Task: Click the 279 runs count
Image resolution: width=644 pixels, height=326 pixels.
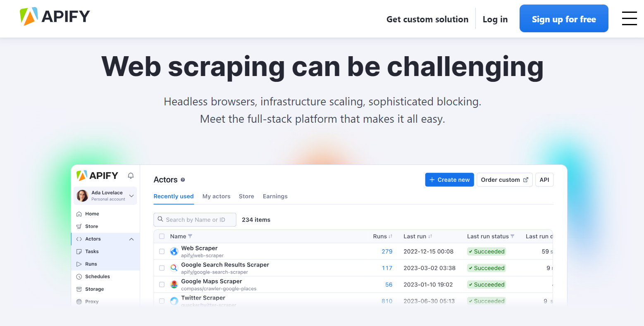Action: (387, 251)
